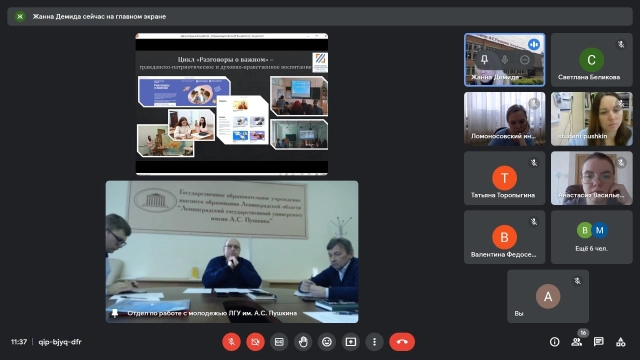The image size is (640, 360).
Task: Show the participants people panel
Action: coord(576,342)
